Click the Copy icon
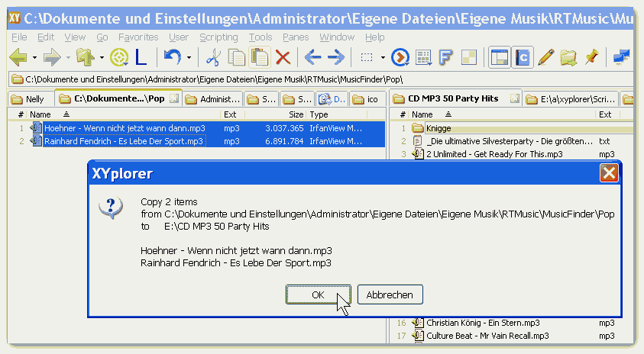644x354 pixels. point(237,57)
